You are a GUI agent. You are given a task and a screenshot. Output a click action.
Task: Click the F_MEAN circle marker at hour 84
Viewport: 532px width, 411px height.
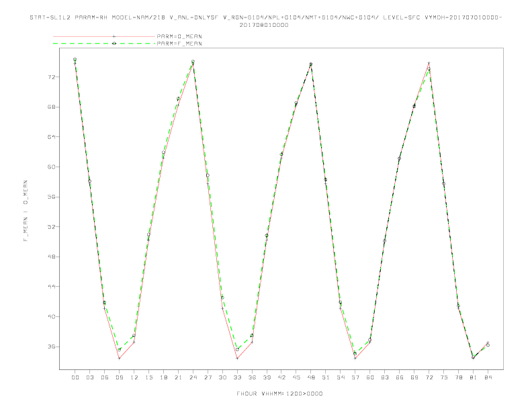488,345
